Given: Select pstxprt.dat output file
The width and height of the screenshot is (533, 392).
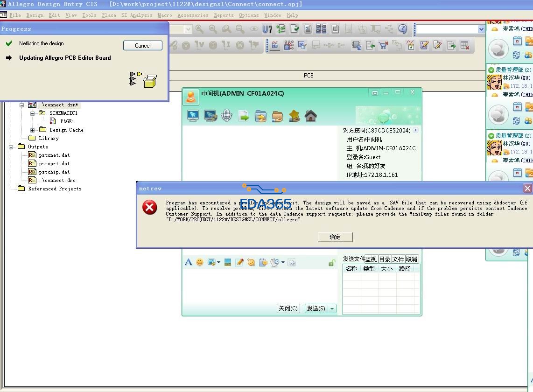Looking at the screenshot, I should (x=54, y=163).
